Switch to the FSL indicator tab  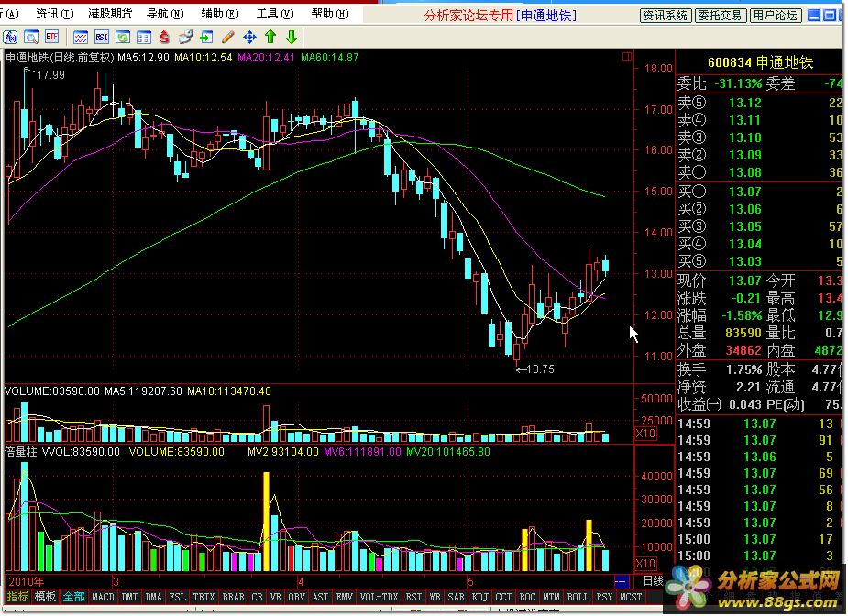tap(177, 597)
